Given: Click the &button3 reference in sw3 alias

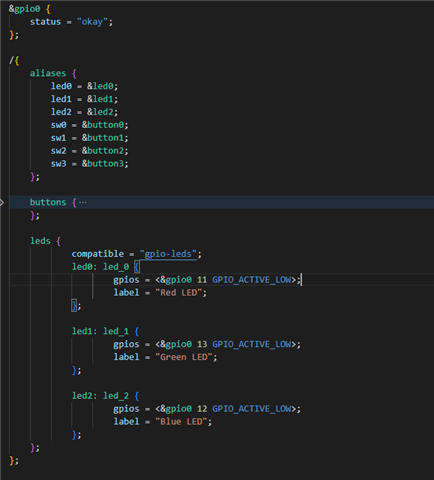Looking at the screenshot, I should coord(103,164).
